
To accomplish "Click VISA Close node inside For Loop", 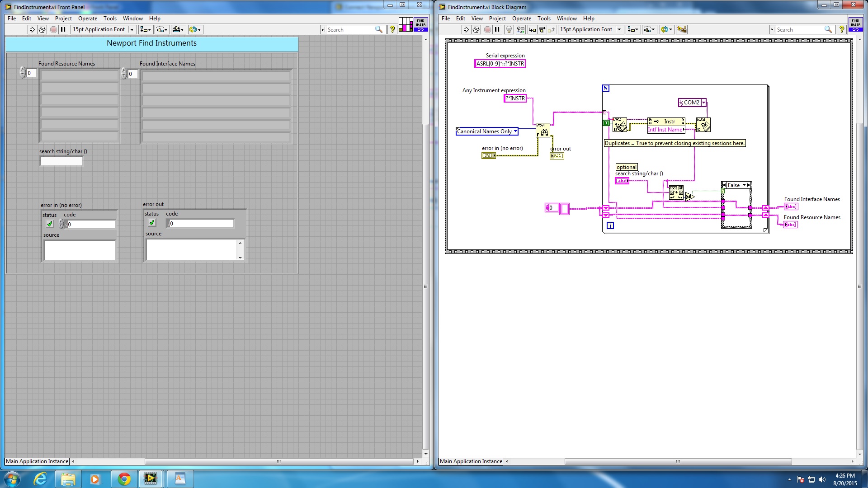I will click(x=703, y=125).
